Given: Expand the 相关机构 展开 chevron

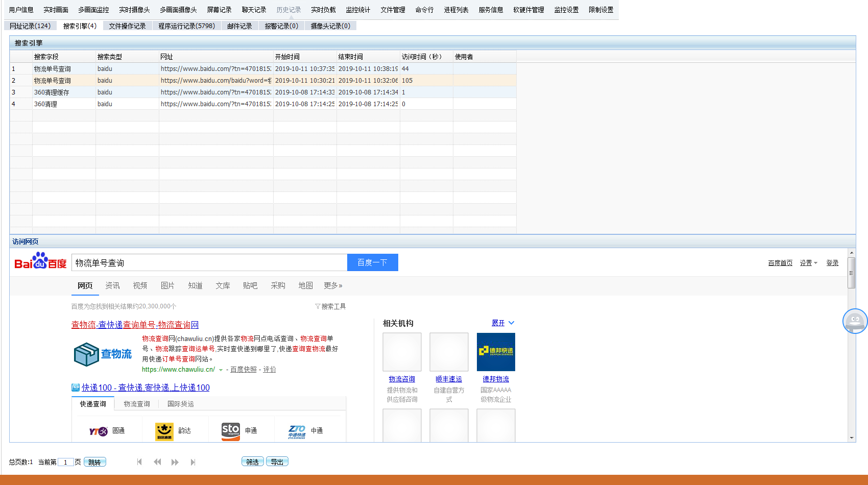Looking at the screenshot, I should pyautogui.click(x=512, y=323).
